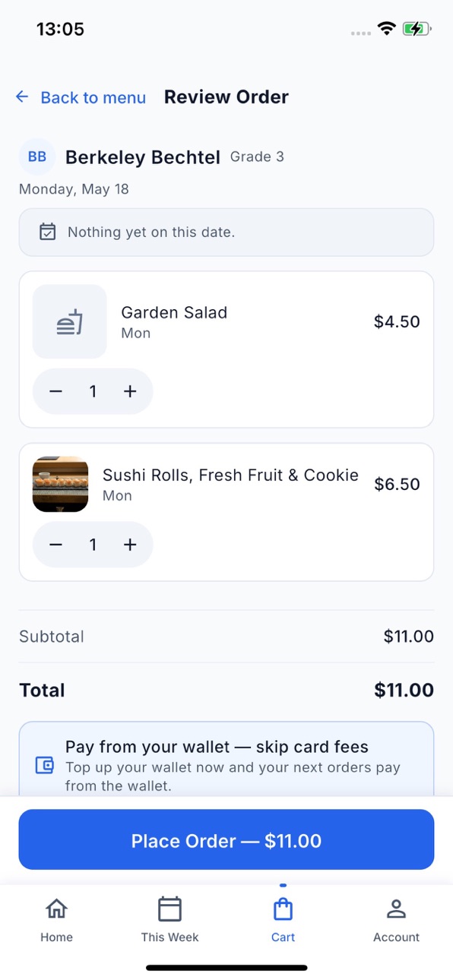Decrease Sushi Rolls quantity with minus

tap(56, 545)
